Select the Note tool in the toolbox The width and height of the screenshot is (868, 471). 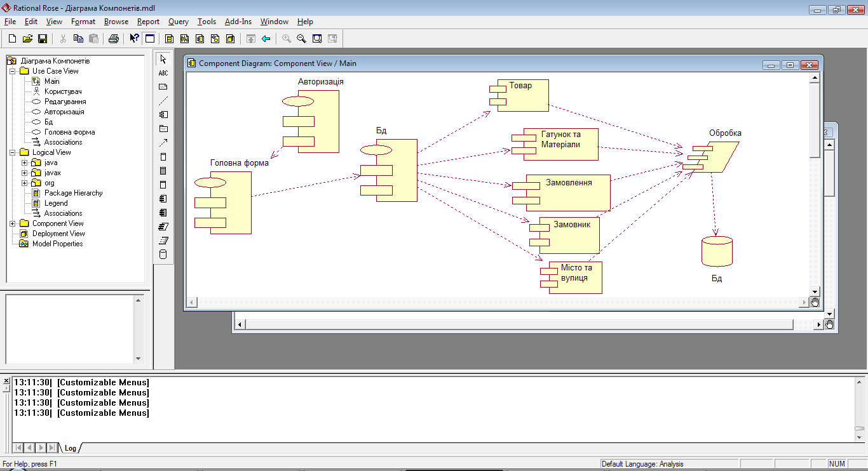coord(163,87)
